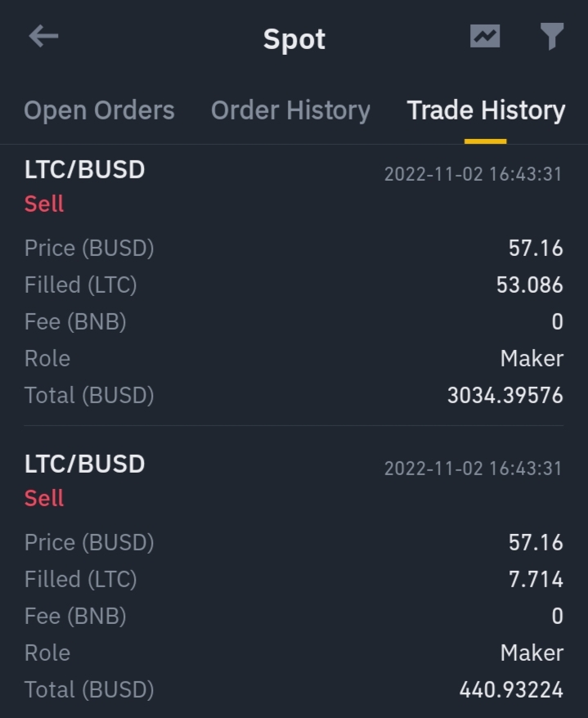Click first trade's price 57.16
The height and width of the screenshot is (718, 588).
point(536,248)
